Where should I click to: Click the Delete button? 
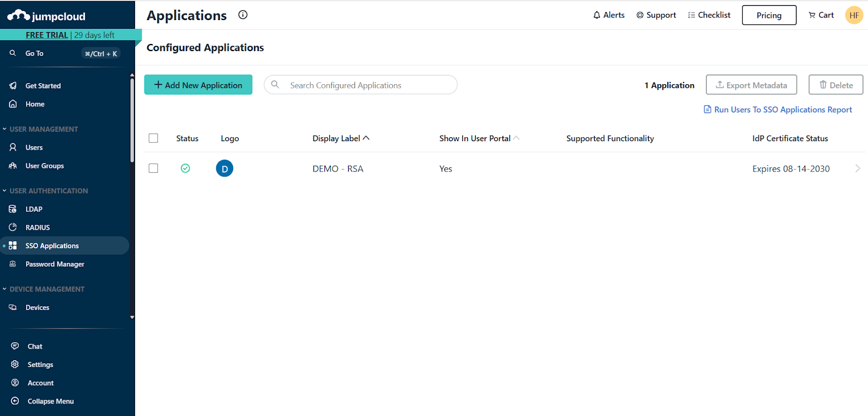click(x=835, y=85)
